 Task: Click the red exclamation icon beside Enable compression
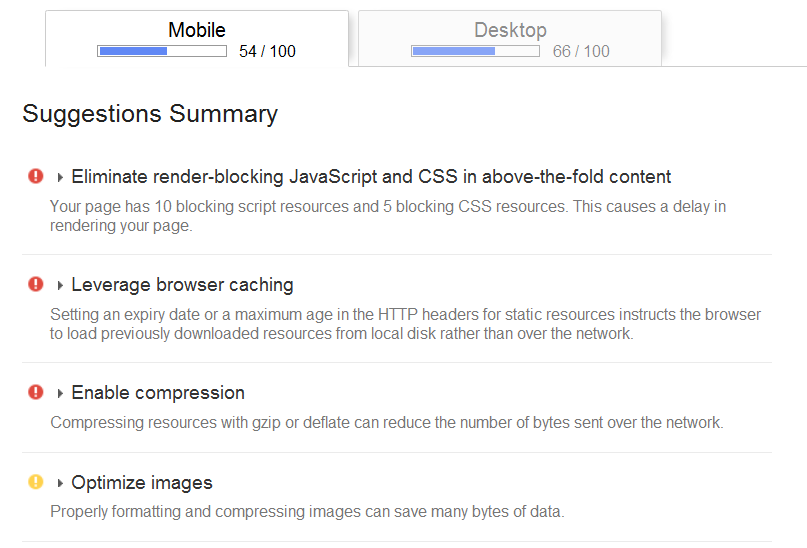pyautogui.click(x=36, y=392)
